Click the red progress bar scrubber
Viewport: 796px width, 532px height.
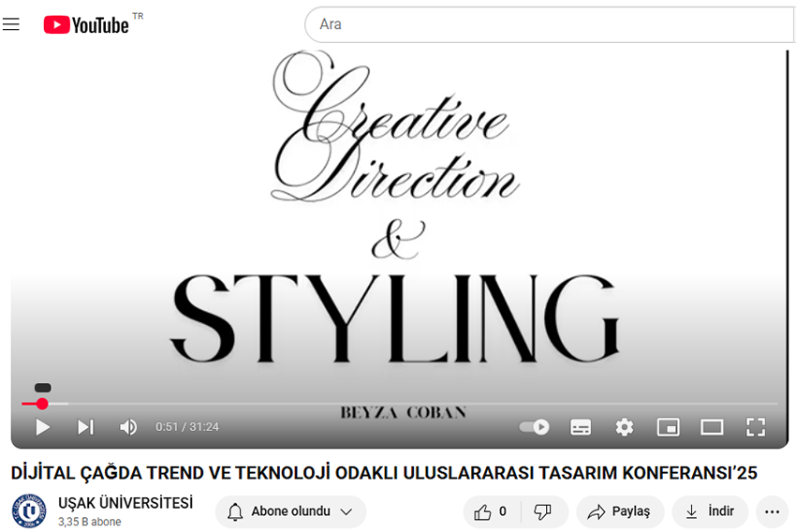pyautogui.click(x=42, y=404)
